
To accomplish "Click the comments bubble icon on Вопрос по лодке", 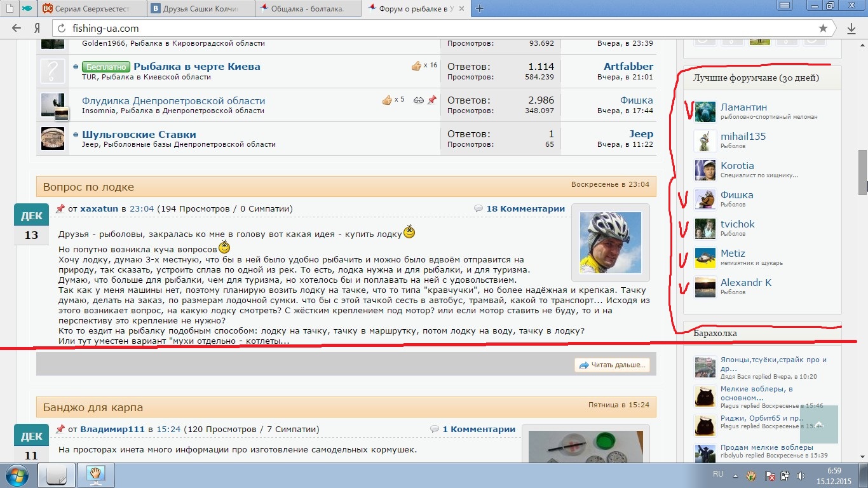I will pyautogui.click(x=478, y=209).
